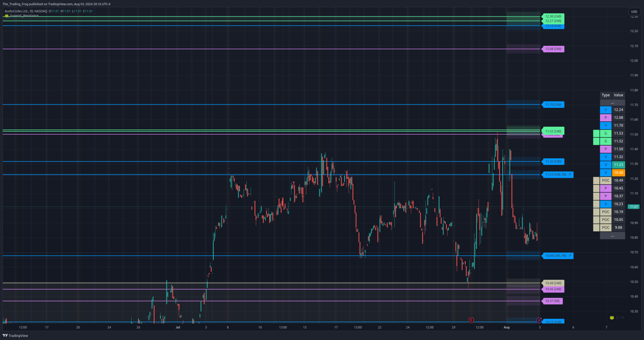Click the G type cell for 11.53

(x=606, y=134)
